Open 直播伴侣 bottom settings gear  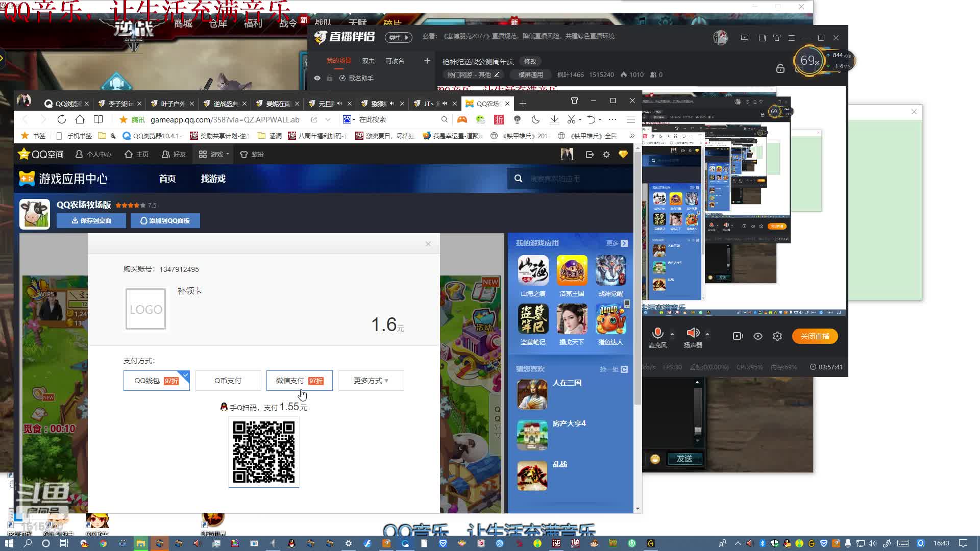777,336
